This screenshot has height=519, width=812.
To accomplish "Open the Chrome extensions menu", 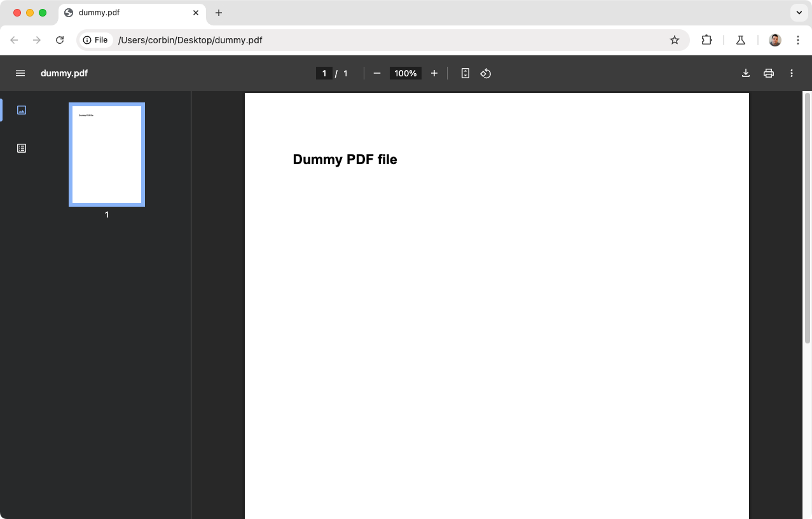I will (706, 40).
